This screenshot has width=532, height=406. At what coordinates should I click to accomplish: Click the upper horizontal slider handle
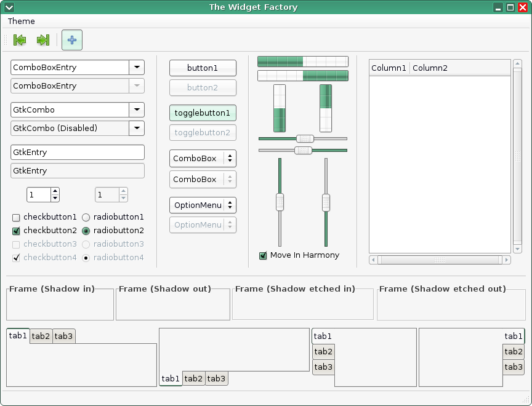pos(305,138)
